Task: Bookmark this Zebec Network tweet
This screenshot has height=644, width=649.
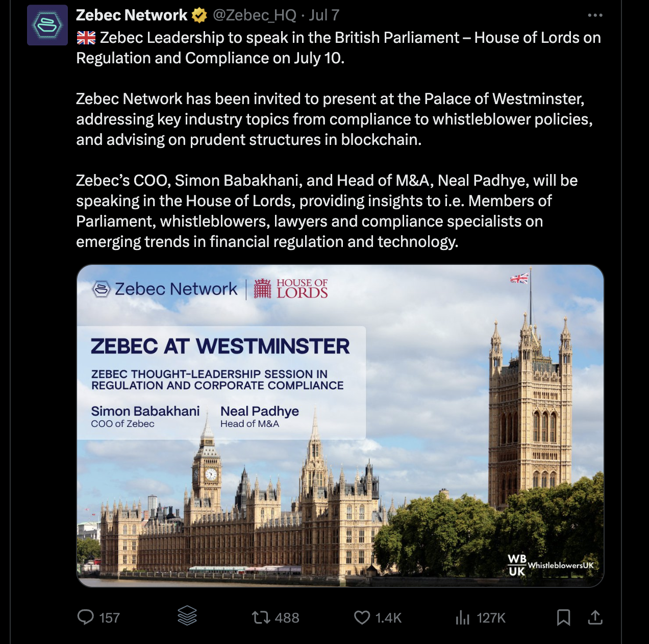Action: click(563, 617)
